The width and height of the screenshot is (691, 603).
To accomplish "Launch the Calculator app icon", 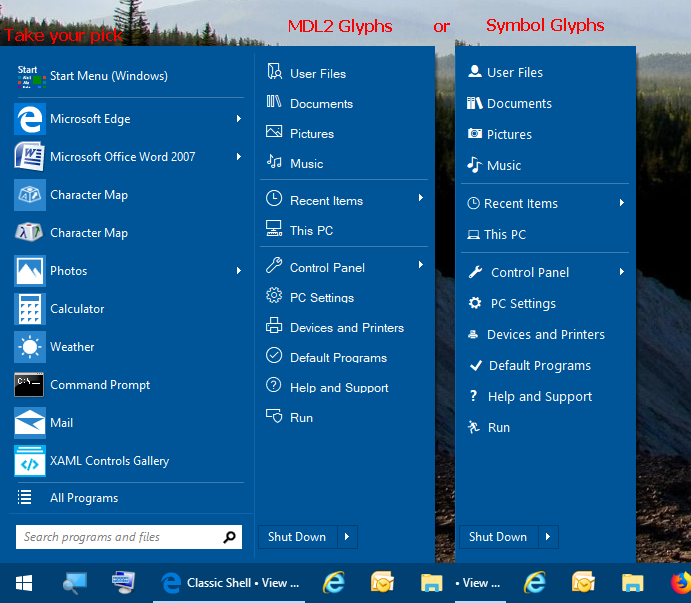I will 30,309.
